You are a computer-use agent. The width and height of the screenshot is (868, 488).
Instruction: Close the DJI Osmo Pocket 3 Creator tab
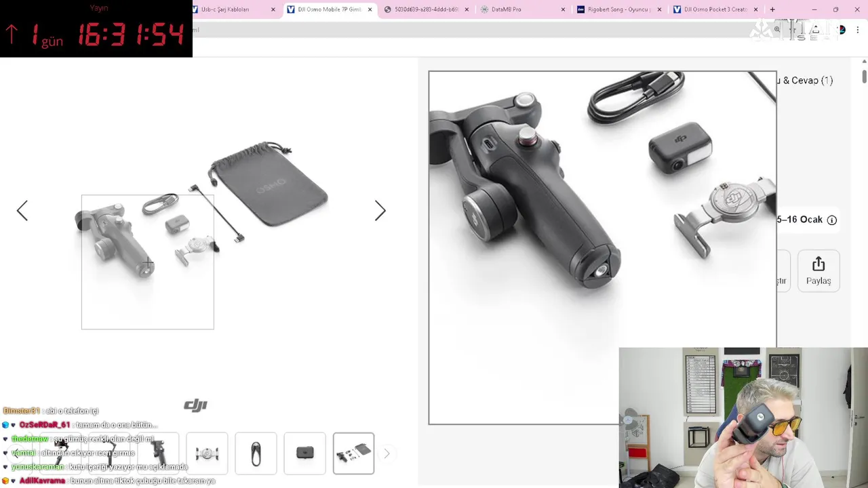[755, 9]
